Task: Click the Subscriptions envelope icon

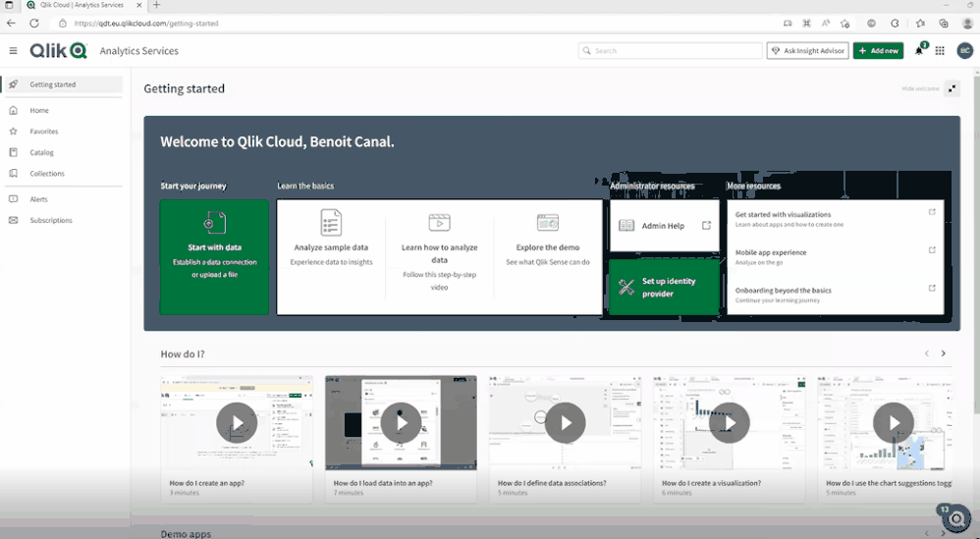Action: [x=13, y=221]
